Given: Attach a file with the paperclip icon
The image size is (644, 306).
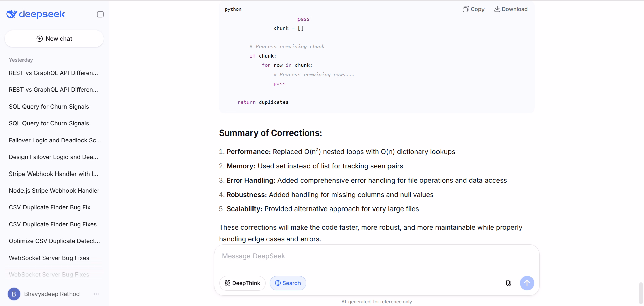Looking at the screenshot, I should click(x=508, y=283).
